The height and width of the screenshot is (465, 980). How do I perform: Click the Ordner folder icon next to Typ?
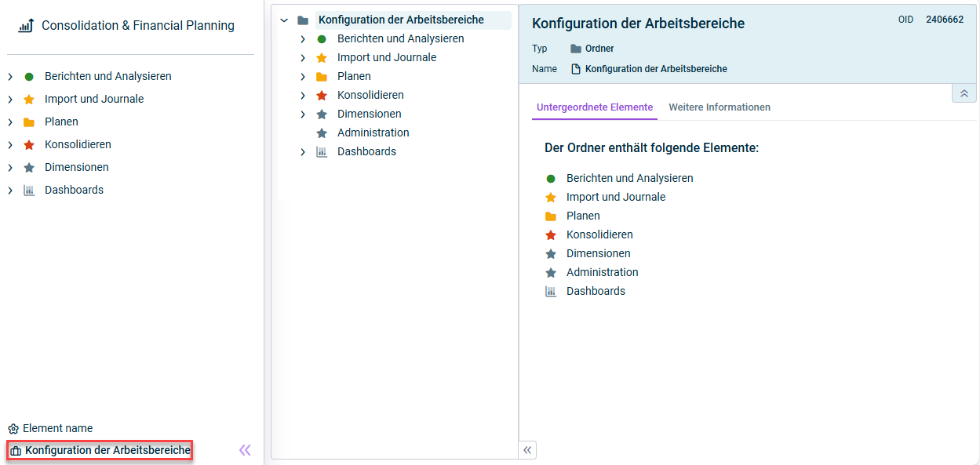576,49
